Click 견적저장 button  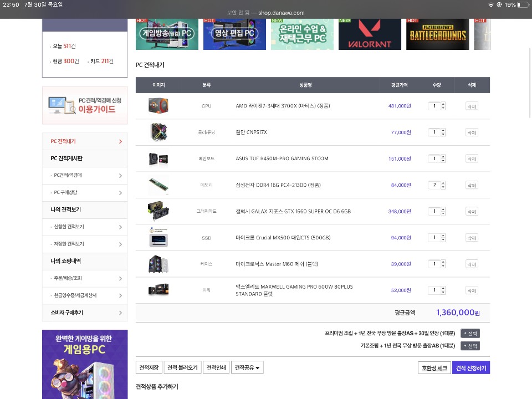pyautogui.click(x=149, y=367)
